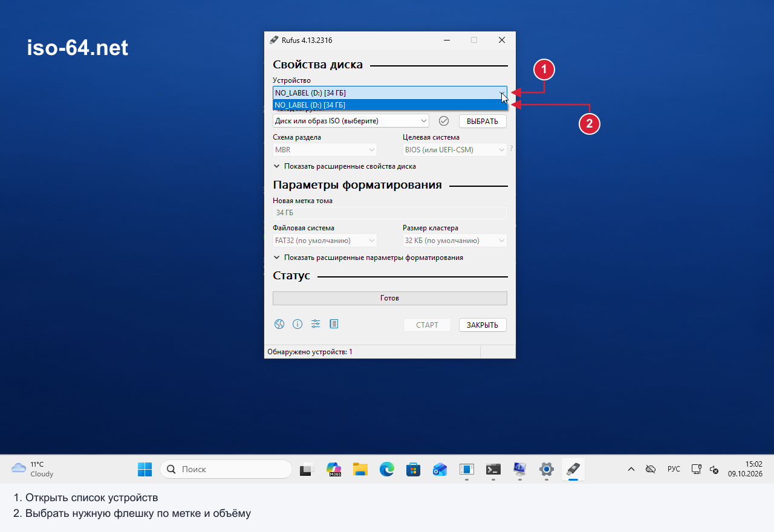Show hidden tray icons chevron
Image resolution: width=774 pixels, height=532 pixels.
[631, 469]
